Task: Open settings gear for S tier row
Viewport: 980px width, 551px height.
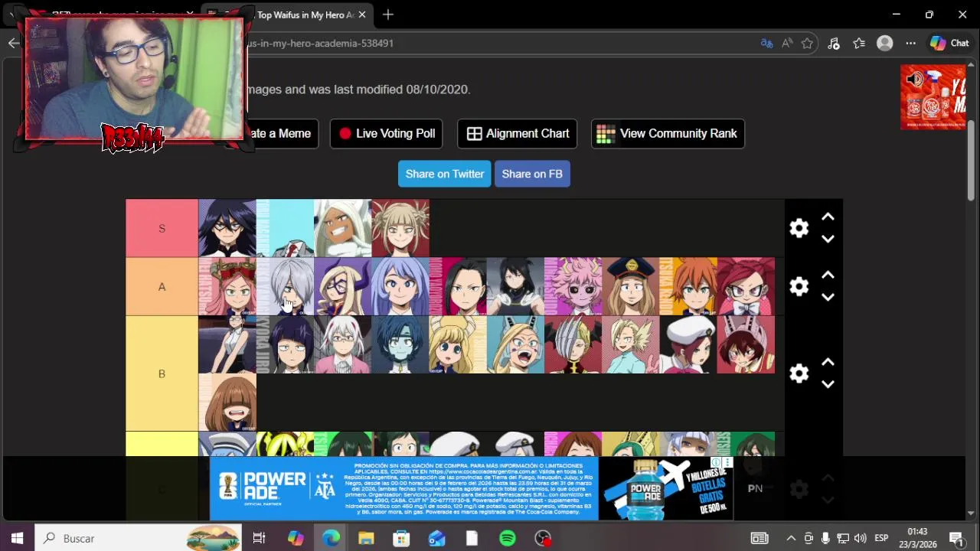Action: click(799, 228)
